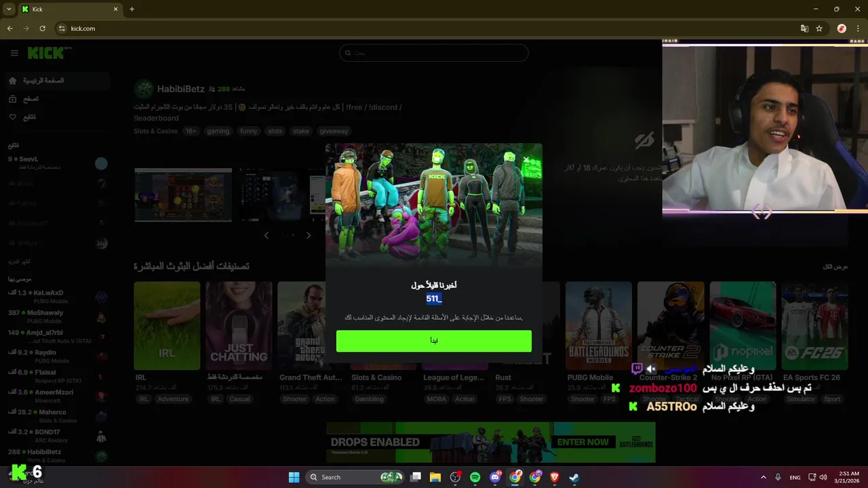The image size is (868, 488).
Task: Click the taskbar Search box
Action: (355, 477)
